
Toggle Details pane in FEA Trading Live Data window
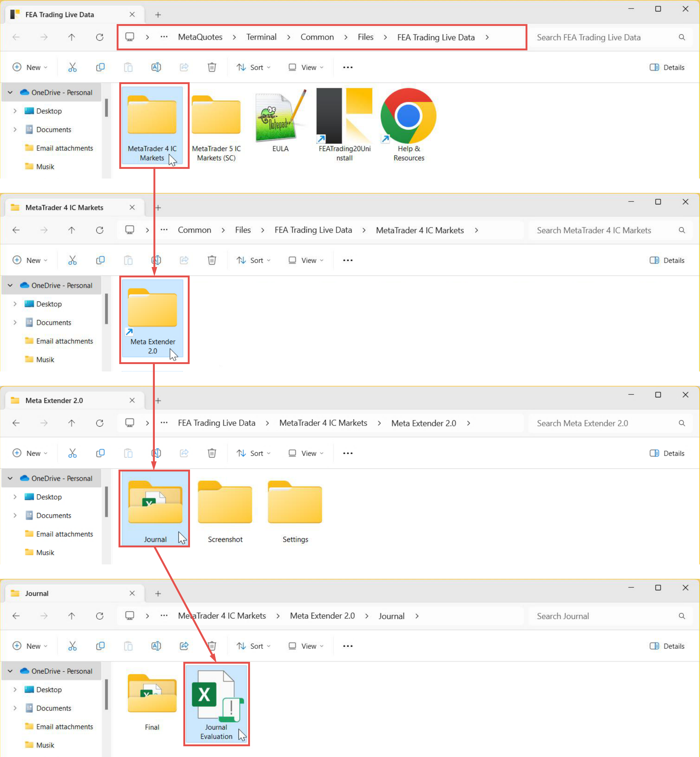[667, 67]
